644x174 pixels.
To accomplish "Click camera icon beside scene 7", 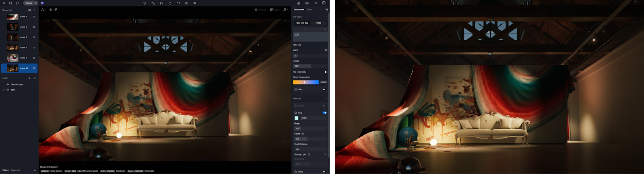I will click(34, 48).
